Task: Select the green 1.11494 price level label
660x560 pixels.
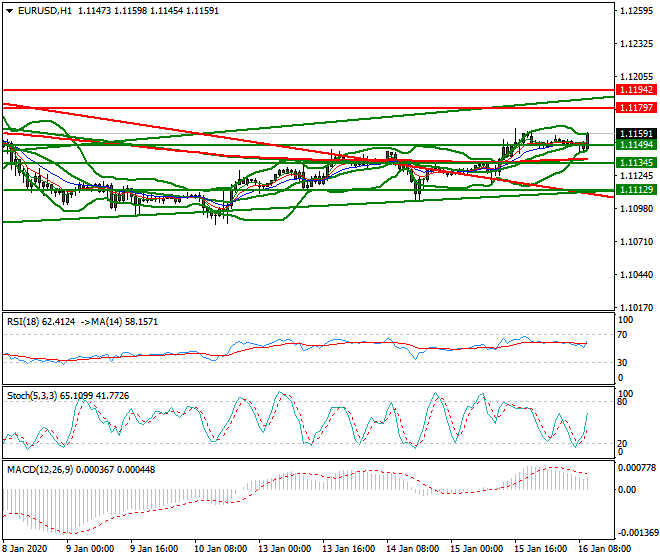Action: (636, 145)
